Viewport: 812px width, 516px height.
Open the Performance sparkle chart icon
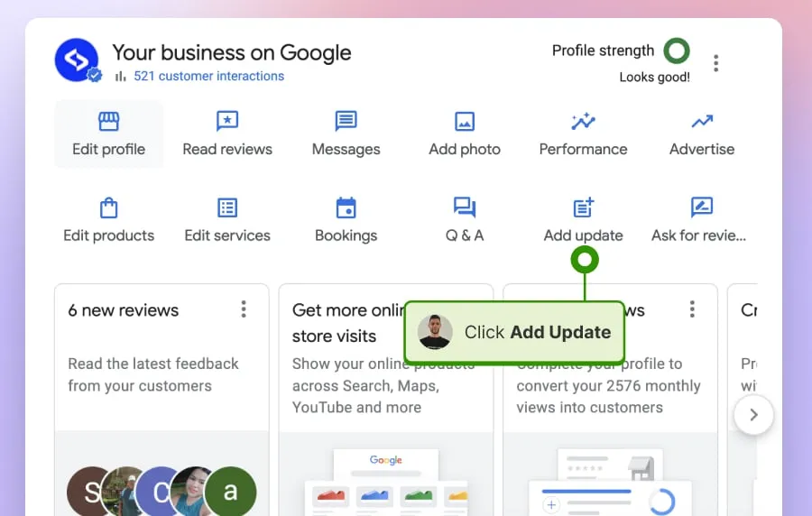tap(583, 121)
